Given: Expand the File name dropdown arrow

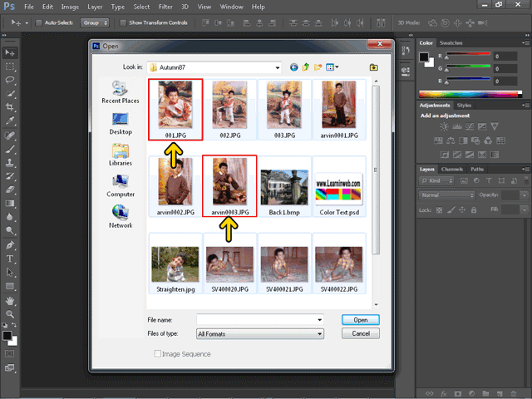Looking at the screenshot, I should coord(319,319).
